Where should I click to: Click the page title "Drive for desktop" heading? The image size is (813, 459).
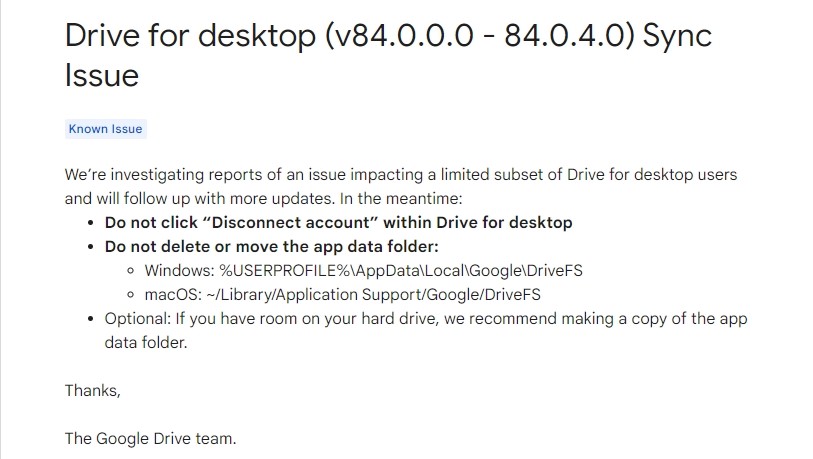[x=388, y=55]
